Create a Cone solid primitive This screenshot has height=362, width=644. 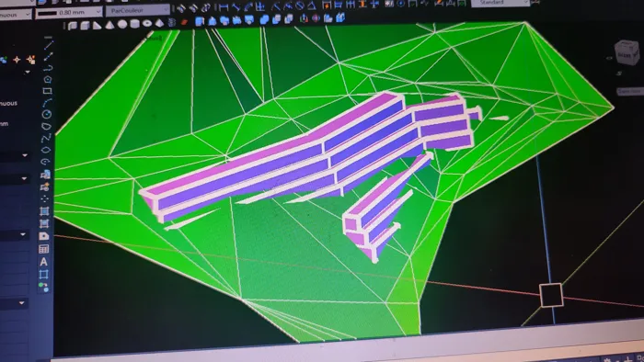(x=109, y=25)
